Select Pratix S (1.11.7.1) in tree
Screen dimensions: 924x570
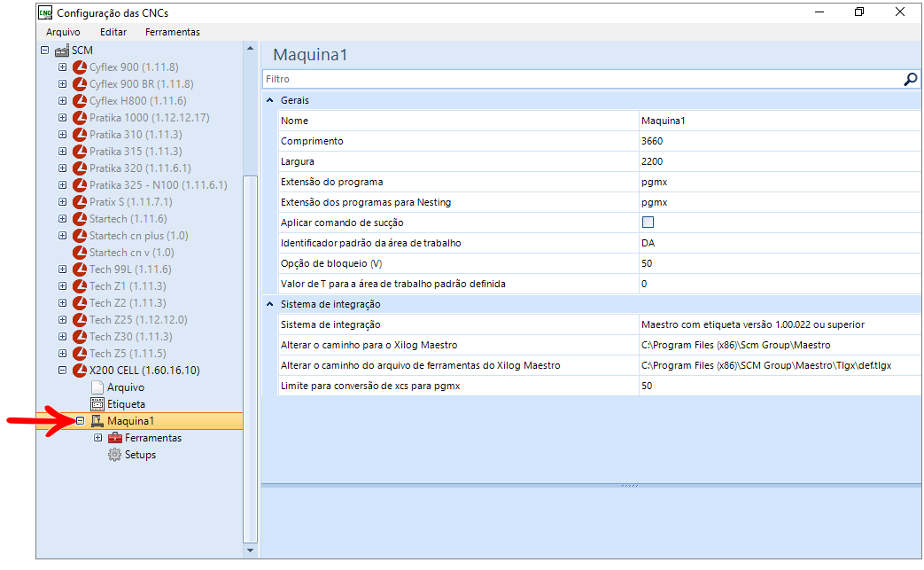[131, 201]
